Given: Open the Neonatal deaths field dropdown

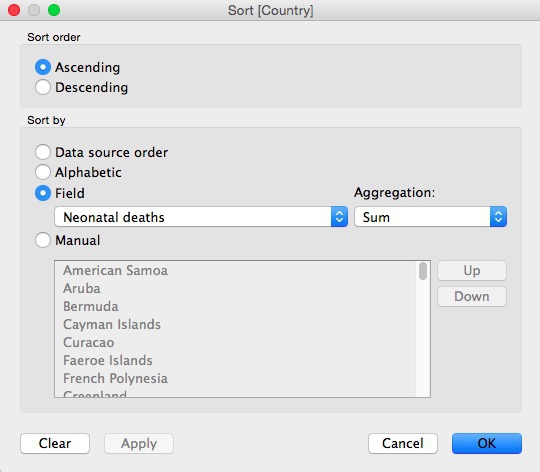Looking at the screenshot, I should tap(201, 217).
